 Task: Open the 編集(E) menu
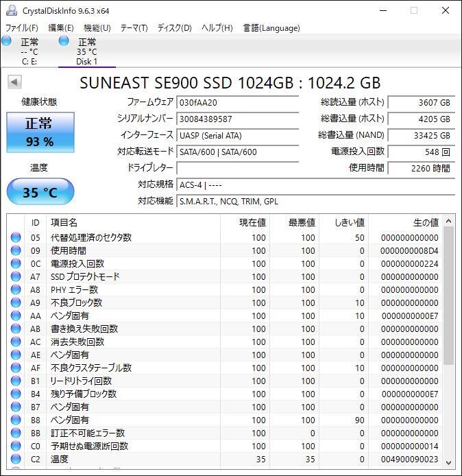pos(61,28)
